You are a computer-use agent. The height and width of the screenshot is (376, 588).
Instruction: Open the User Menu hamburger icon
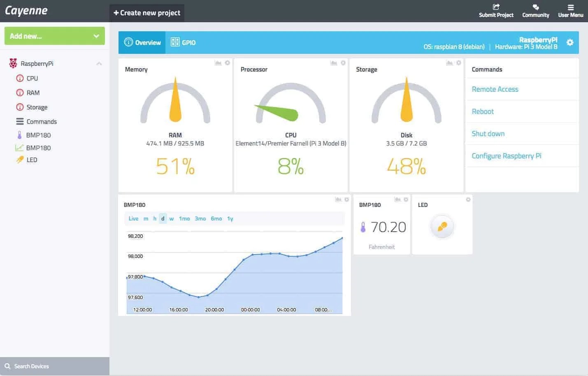coord(571,7)
